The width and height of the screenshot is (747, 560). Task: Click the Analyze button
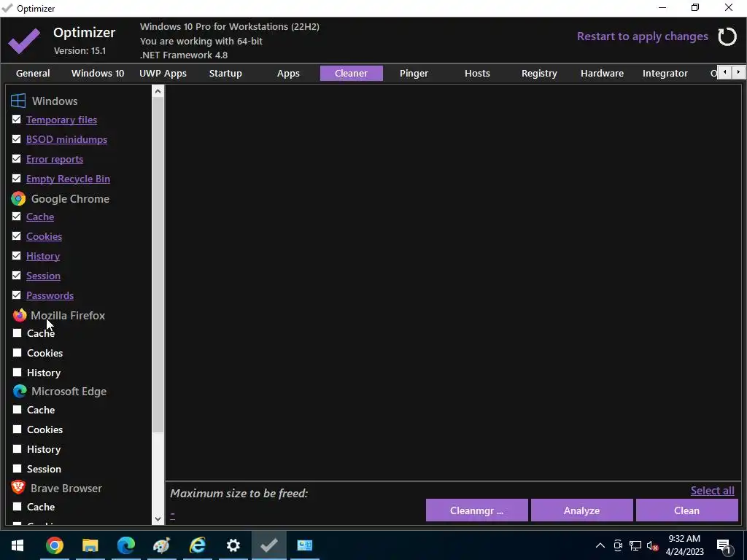[x=581, y=510]
